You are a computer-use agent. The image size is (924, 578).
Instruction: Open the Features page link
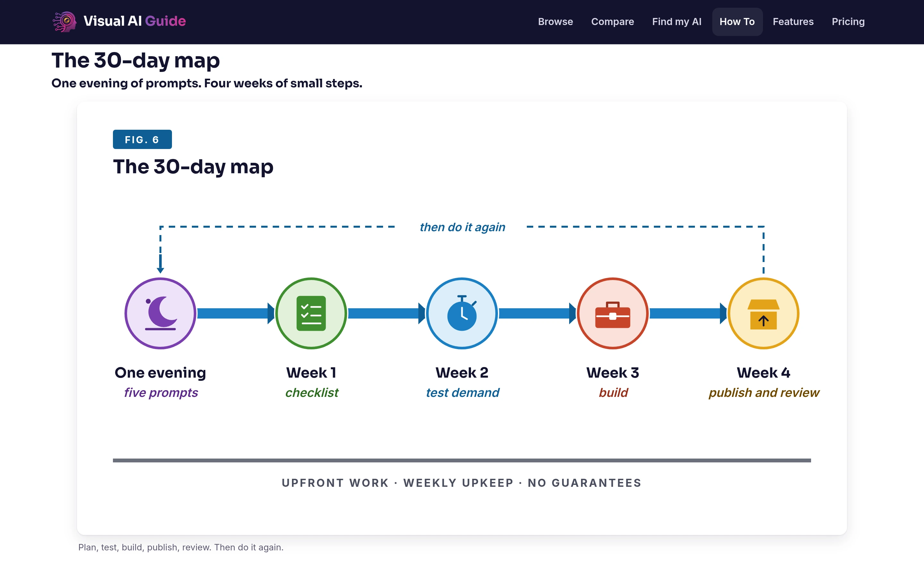[x=793, y=22]
